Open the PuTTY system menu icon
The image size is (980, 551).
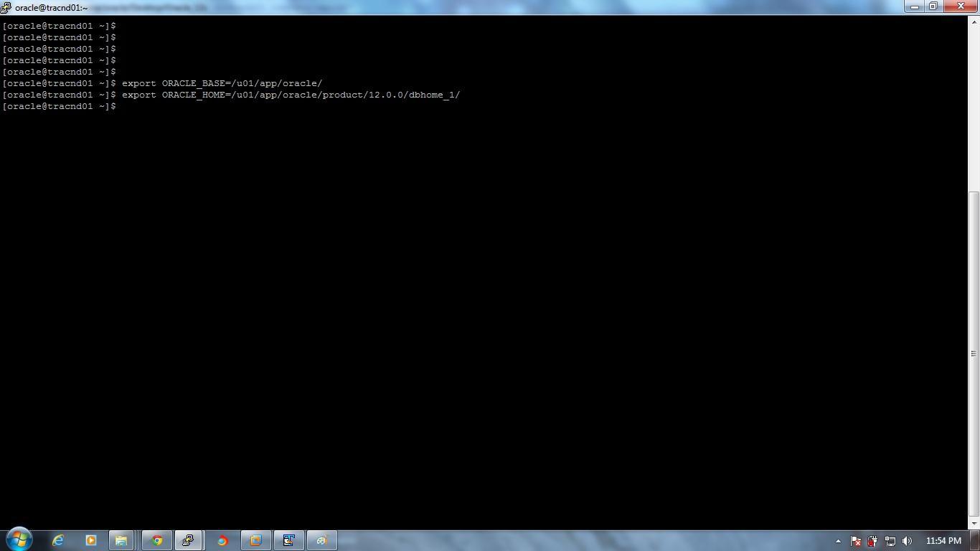click(6, 7)
